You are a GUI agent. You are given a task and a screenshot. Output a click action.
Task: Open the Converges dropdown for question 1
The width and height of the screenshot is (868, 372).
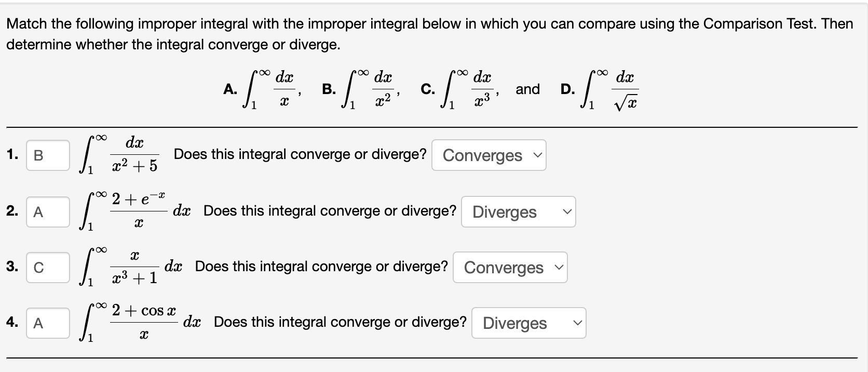coord(488,155)
